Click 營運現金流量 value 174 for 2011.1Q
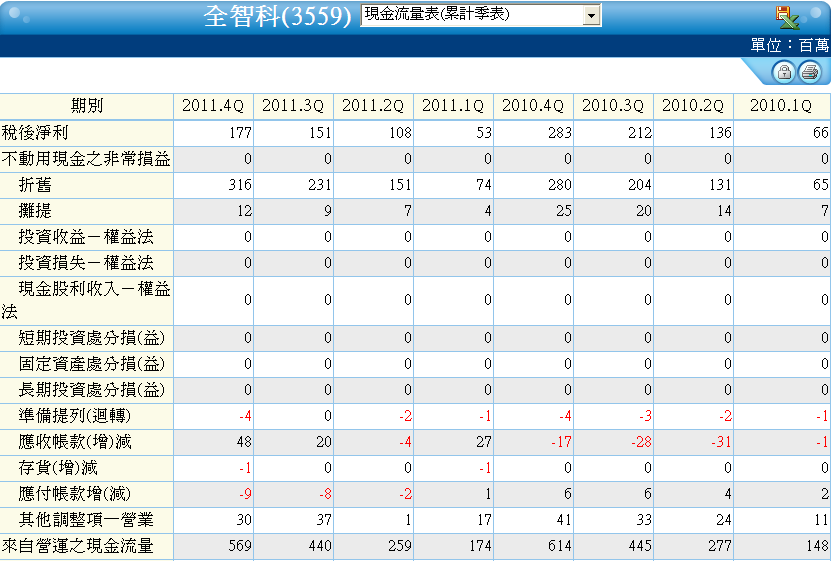This screenshot has width=833, height=561. pos(480,546)
